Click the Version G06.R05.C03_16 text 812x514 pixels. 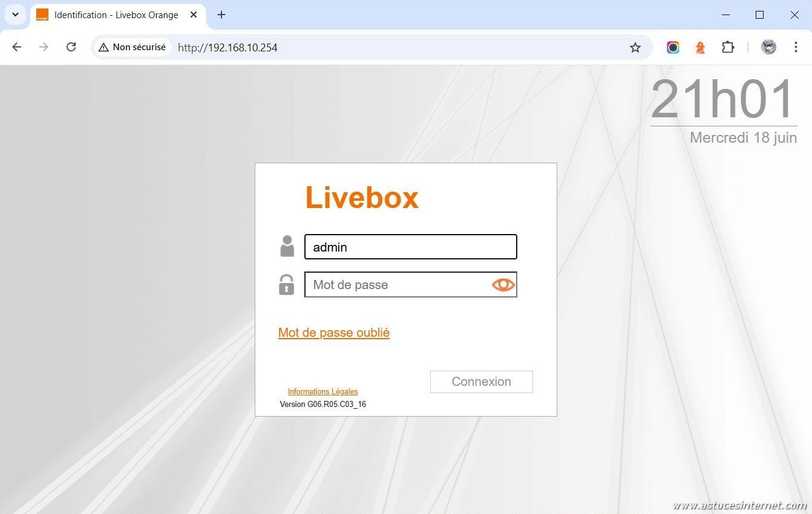pos(323,405)
